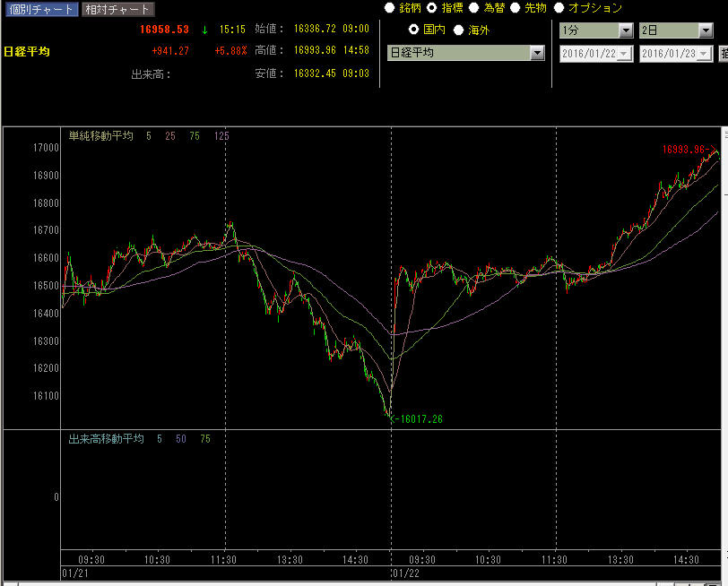The image size is (728, 586).
Task: Open the 日経平均 index dropdown
Action: click(x=537, y=53)
